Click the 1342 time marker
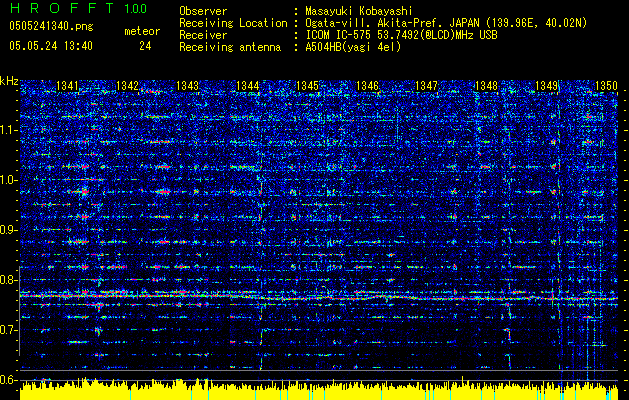This screenshot has height=400, width=629. pos(127,85)
